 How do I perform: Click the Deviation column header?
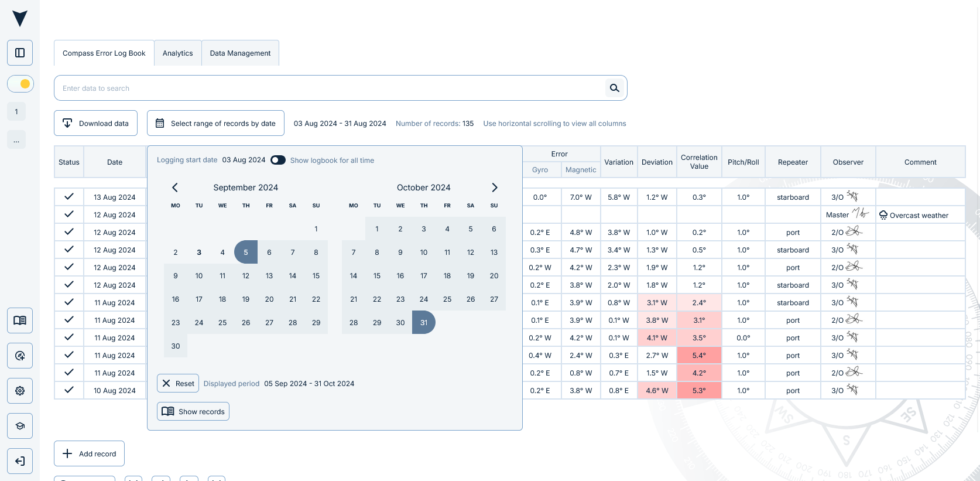click(x=657, y=162)
